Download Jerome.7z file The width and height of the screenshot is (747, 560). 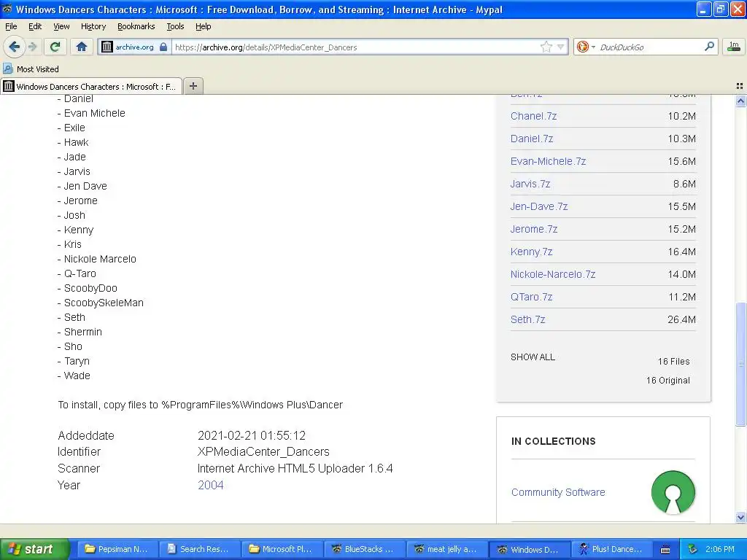[x=533, y=229]
